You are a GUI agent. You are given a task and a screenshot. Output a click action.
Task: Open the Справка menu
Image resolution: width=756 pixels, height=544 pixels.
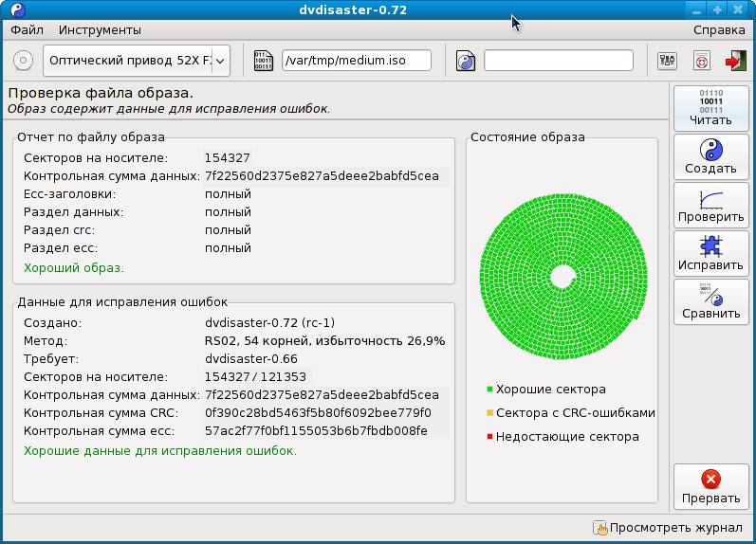pos(719,30)
